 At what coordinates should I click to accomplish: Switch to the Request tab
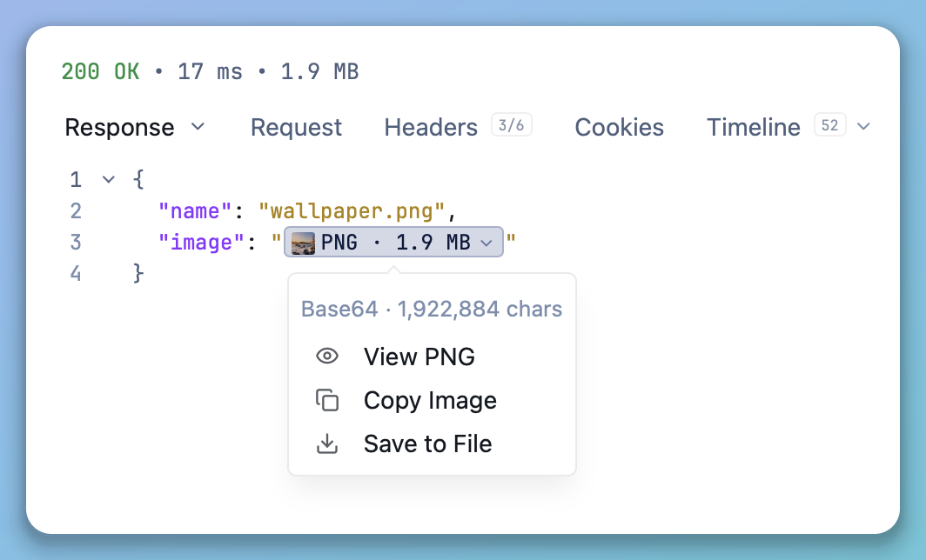coord(296,127)
